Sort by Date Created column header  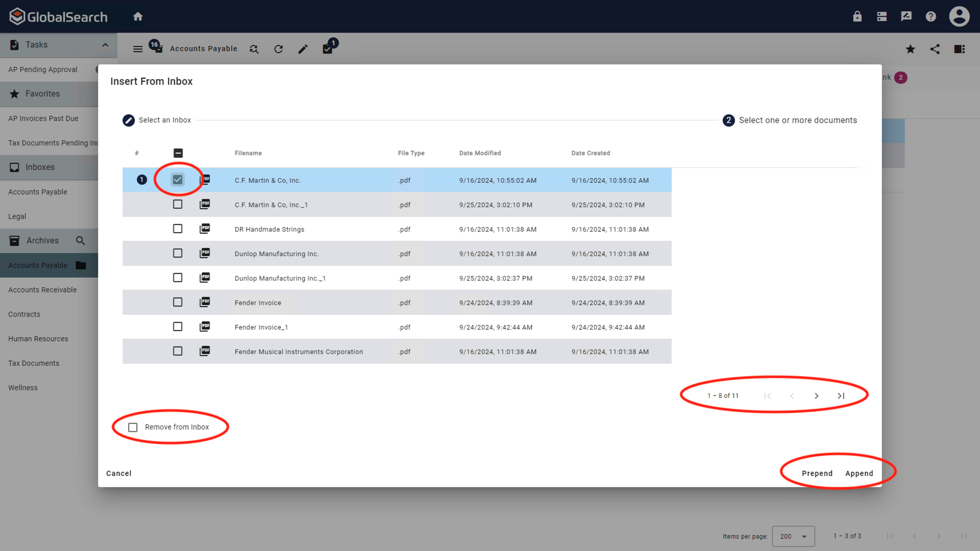(591, 153)
